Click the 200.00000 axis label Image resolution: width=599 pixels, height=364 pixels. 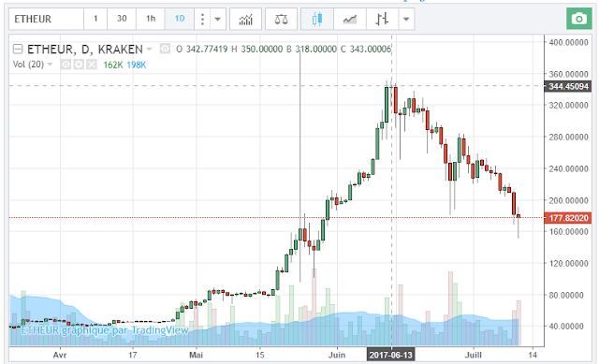pos(568,200)
